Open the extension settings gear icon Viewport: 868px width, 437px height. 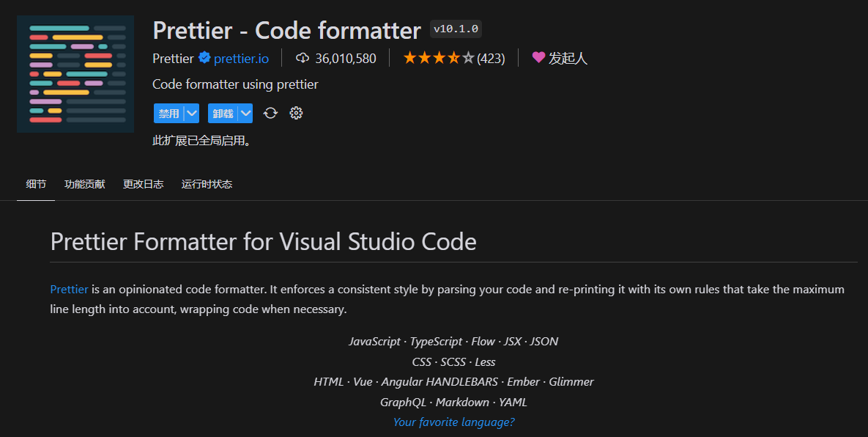(296, 113)
